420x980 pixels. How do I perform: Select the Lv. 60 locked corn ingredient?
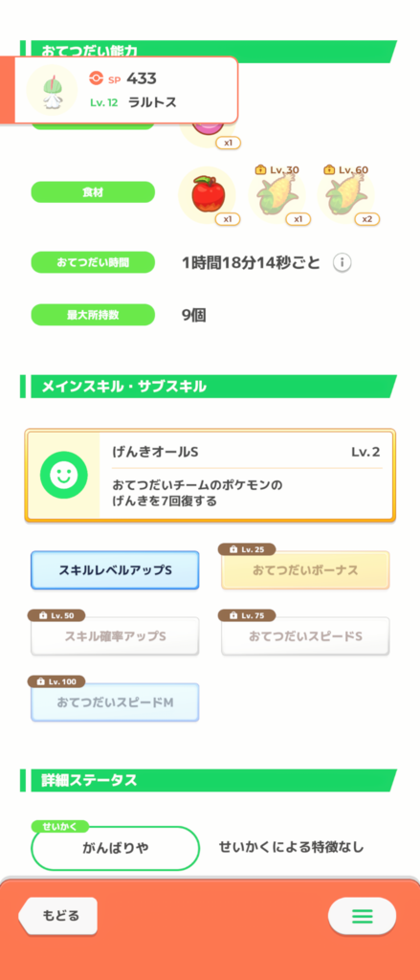point(345,195)
